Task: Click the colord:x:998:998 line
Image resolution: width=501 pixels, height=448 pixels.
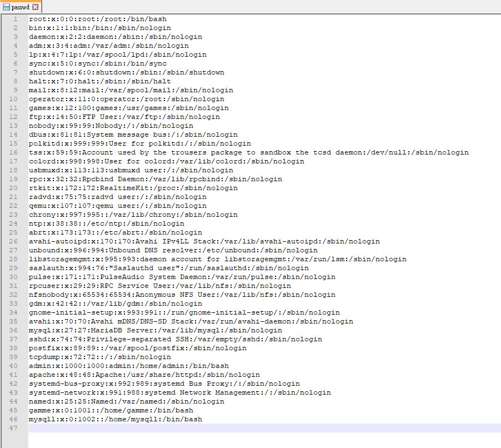Action: click(167, 162)
